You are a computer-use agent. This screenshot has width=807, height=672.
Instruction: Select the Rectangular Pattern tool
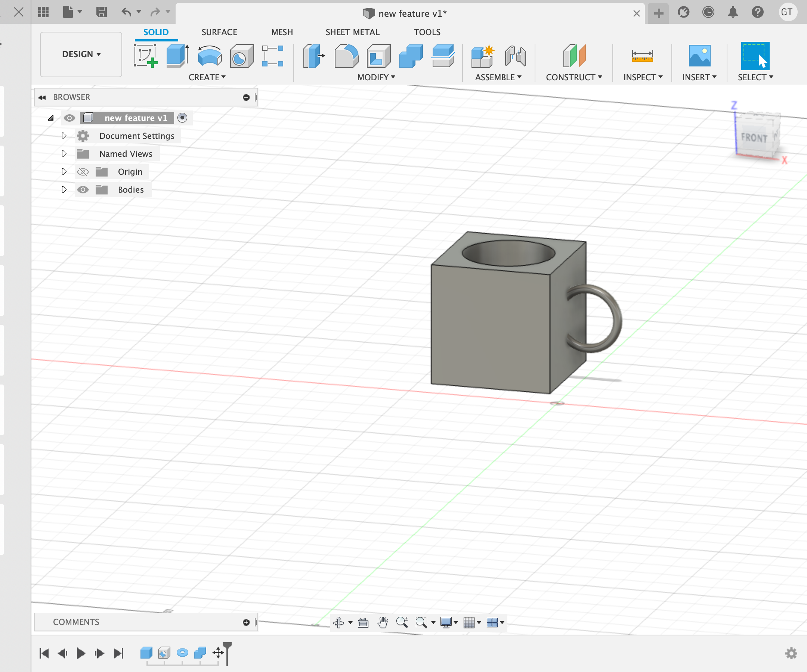273,56
